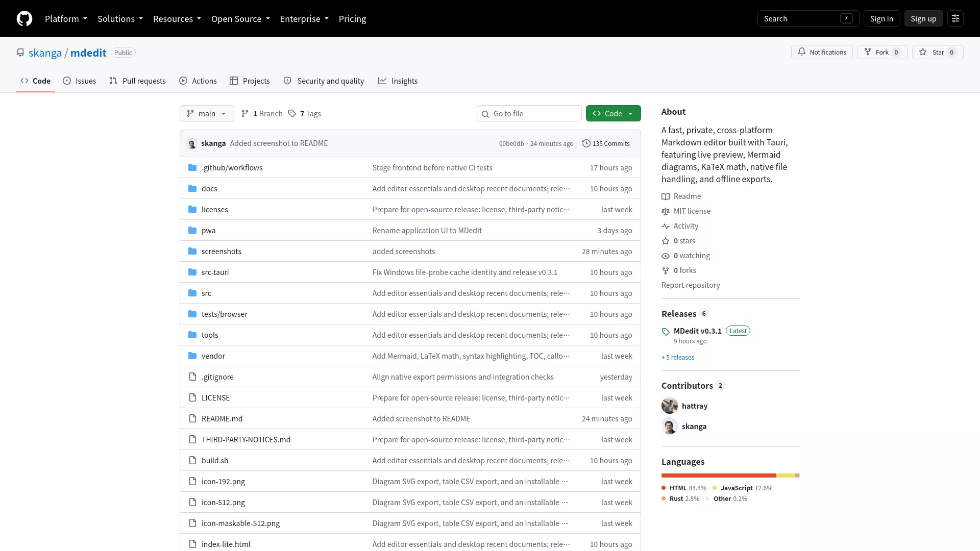The width and height of the screenshot is (980, 551).
Task: Click the book icon beside Readme
Action: (x=666, y=197)
